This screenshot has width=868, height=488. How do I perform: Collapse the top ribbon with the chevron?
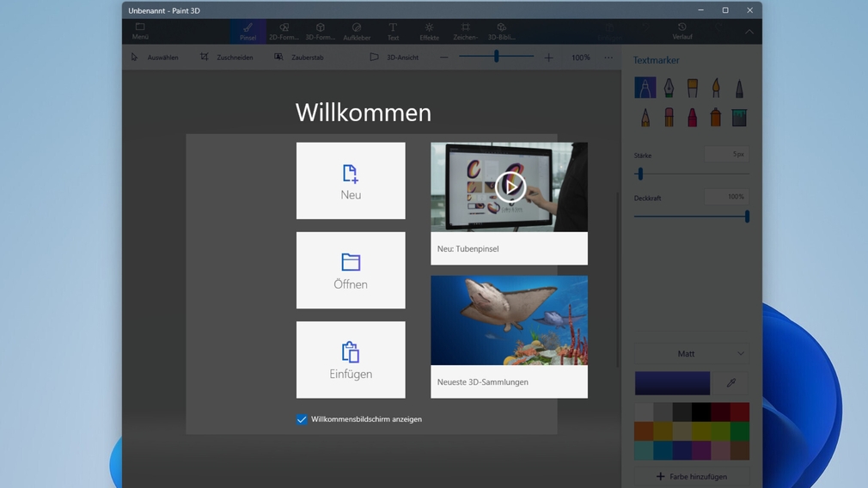click(x=749, y=32)
